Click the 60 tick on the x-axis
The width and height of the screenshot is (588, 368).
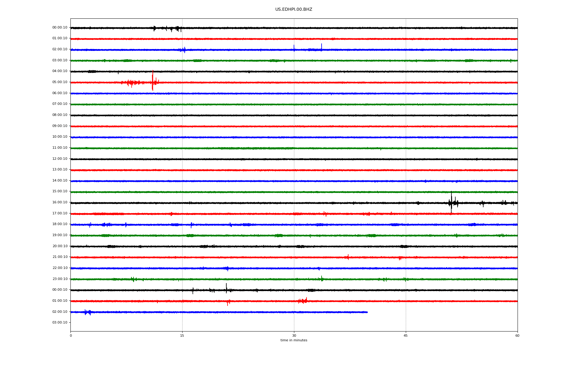[x=517, y=336]
